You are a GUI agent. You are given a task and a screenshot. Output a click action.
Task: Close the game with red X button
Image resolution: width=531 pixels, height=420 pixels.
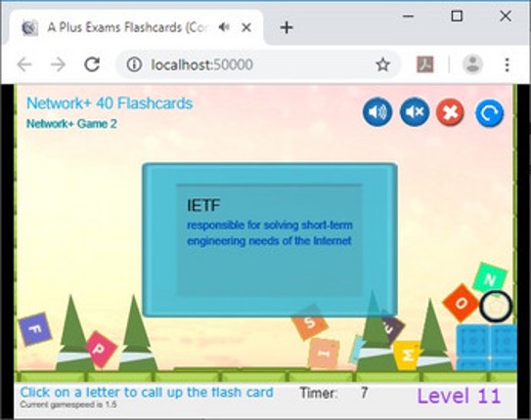pos(450,112)
